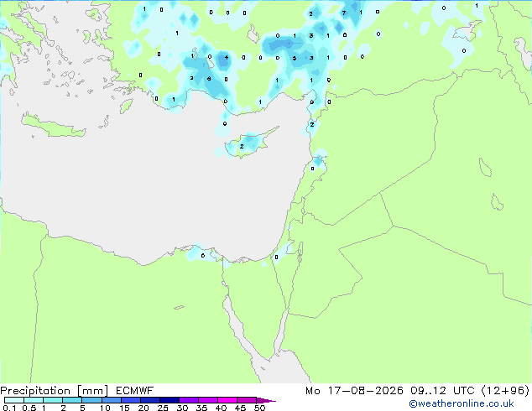Click the '(12+96)' forecast offset text
This screenshot has height=411, width=532.
point(505,391)
